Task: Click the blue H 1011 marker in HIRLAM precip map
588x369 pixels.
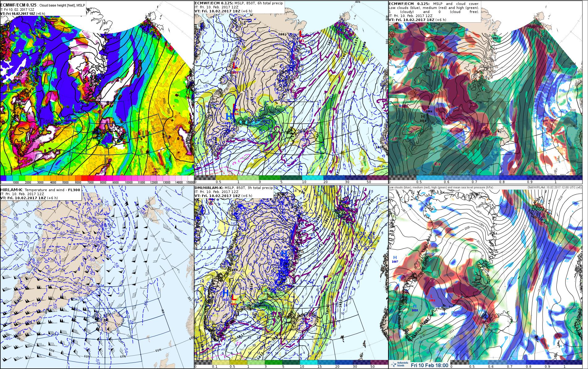Action: (x=226, y=295)
